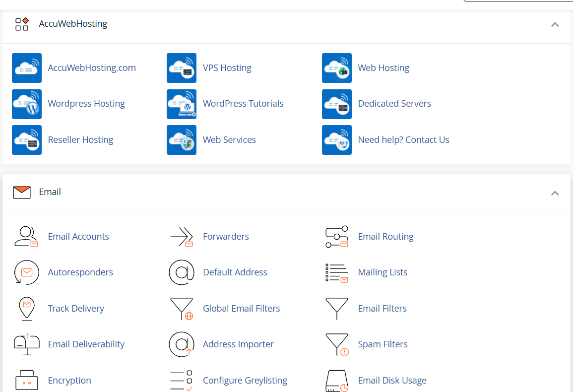Click the Email Routing icon

coord(337,237)
